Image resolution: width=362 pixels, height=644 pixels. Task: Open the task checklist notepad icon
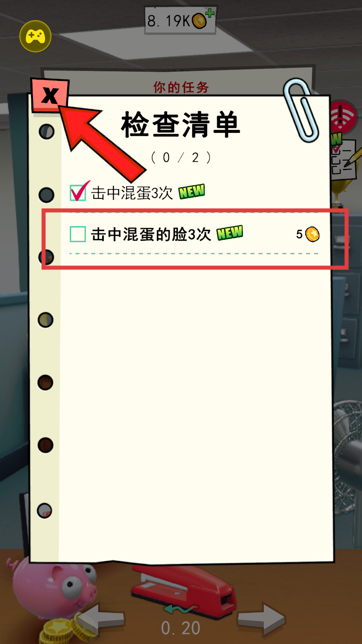coord(343,159)
